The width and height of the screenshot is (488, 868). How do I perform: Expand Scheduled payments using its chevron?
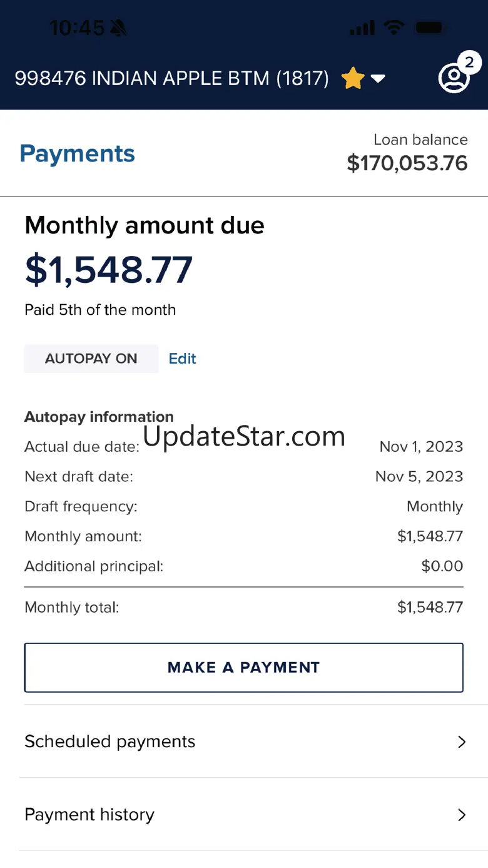click(462, 742)
